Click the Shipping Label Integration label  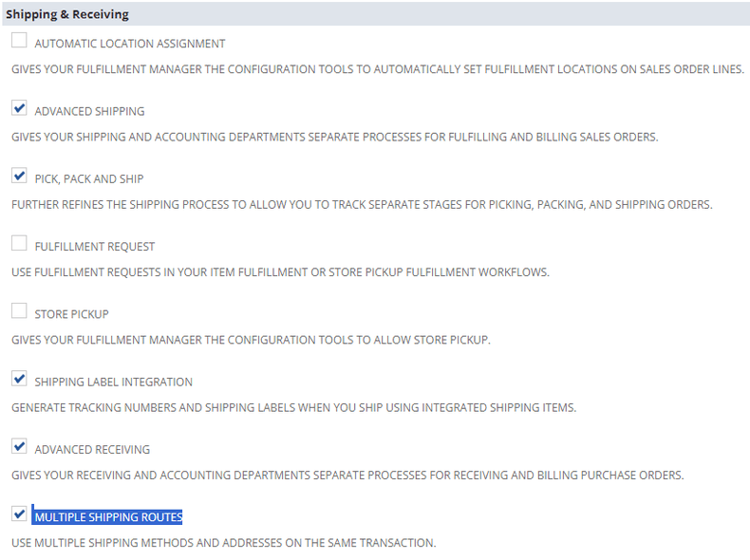pos(113,383)
